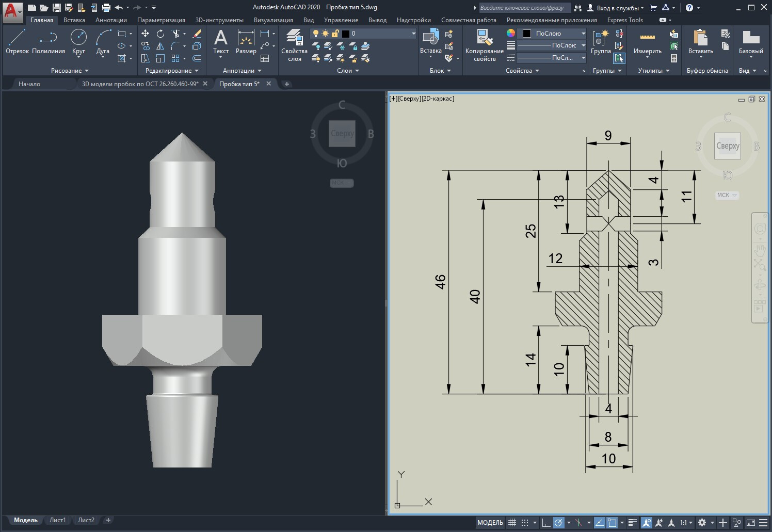772x532 pixels.
Task: Click the Сверху ViewCube face in right viewport
Action: pyautogui.click(x=728, y=146)
